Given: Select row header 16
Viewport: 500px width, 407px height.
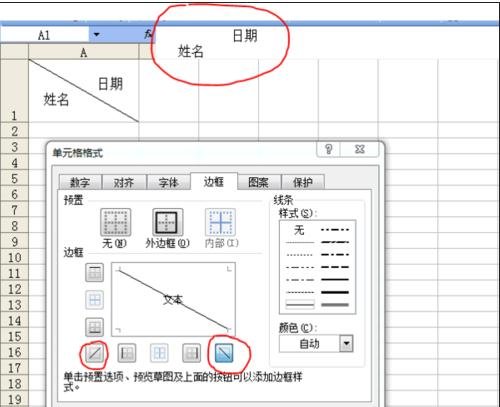Looking at the screenshot, I should [14, 352].
